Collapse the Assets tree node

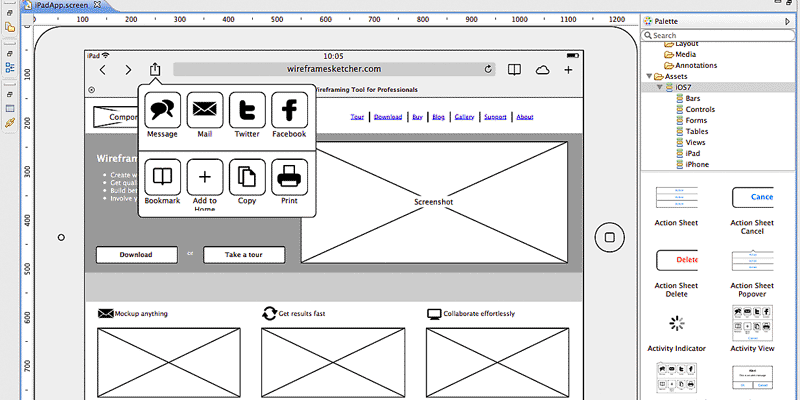pos(649,77)
